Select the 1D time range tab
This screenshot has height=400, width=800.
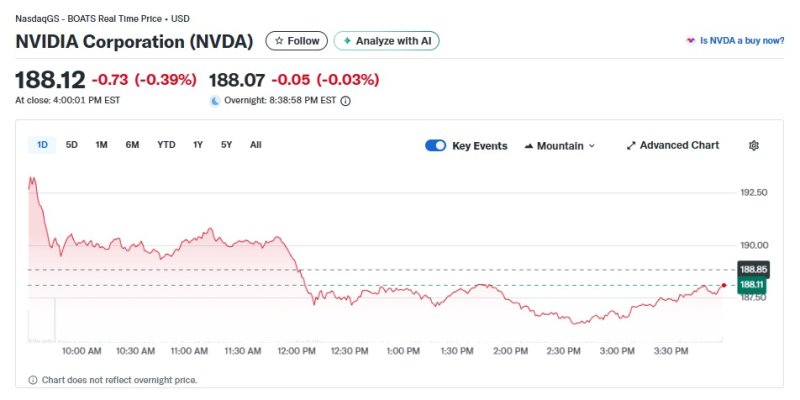point(42,145)
